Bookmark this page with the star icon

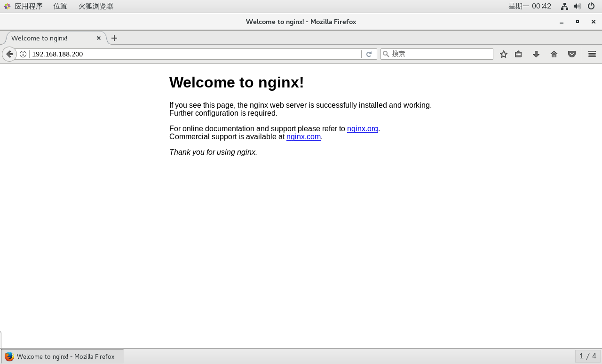(x=504, y=54)
